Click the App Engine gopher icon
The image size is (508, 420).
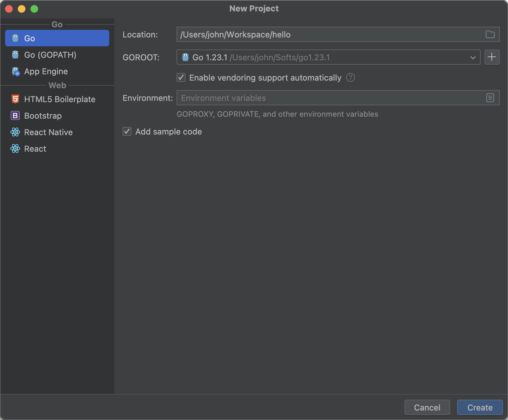pyautogui.click(x=15, y=71)
